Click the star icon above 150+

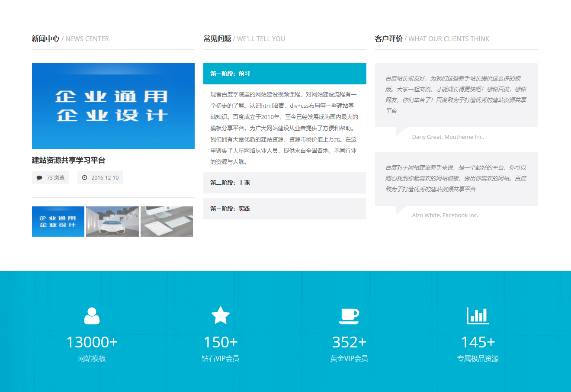[220, 315]
